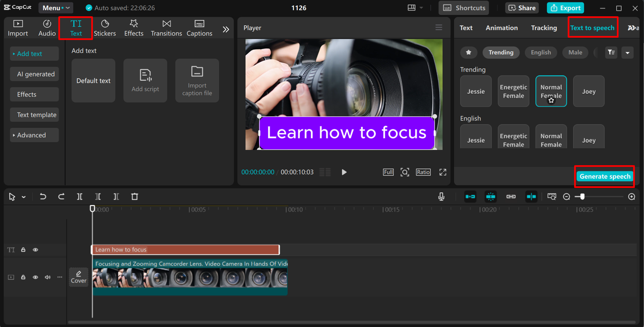Open the selection tool dropdown arrow
This screenshot has height=327, width=644.
click(x=24, y=197)
